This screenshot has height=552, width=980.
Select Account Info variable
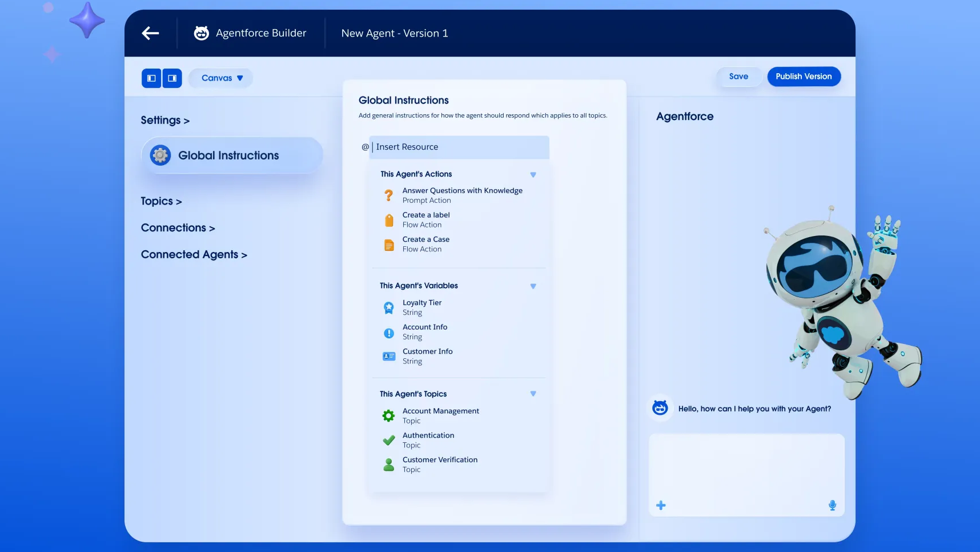point(424,332)
